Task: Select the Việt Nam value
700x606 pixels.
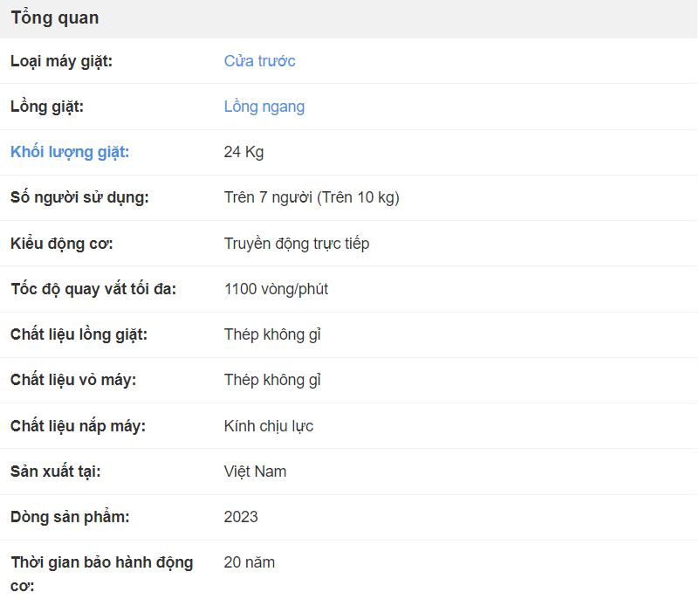Action: pyautogui.click(x=256, y=472)
